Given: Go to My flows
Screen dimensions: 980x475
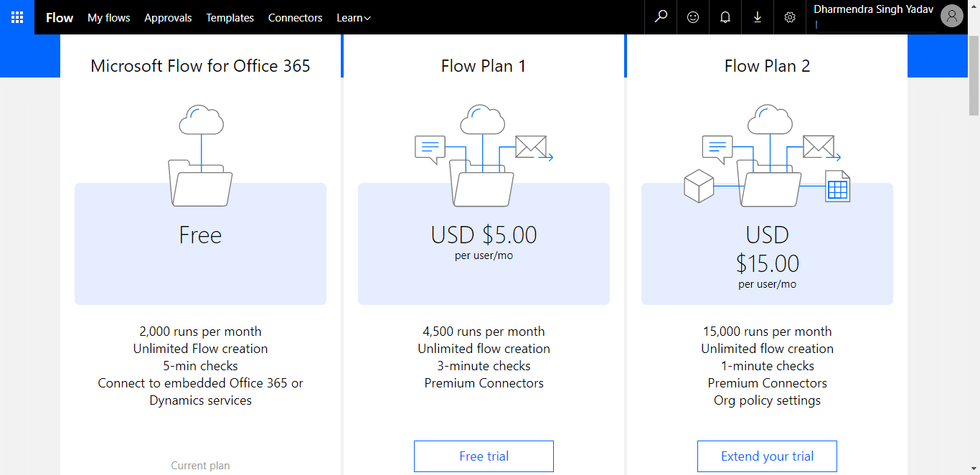Looking at the screenshot, I should pyautogui.click(x=109, y=18).
